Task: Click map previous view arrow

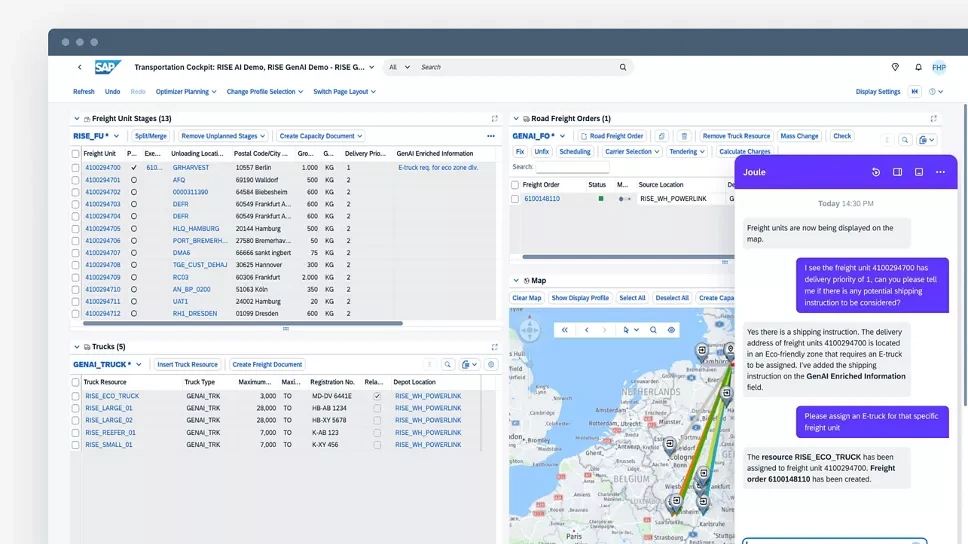Action: pyautogui.click(x=586, y=330)
